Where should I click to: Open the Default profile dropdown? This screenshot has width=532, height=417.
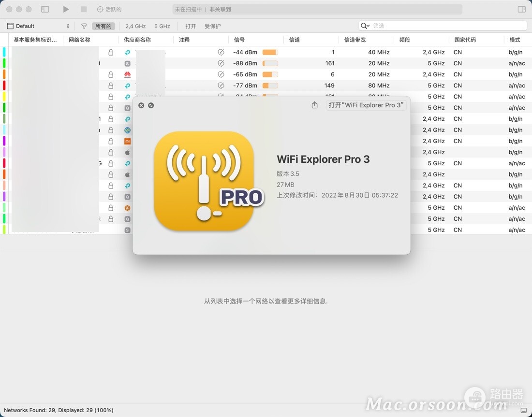coord(38,26)
